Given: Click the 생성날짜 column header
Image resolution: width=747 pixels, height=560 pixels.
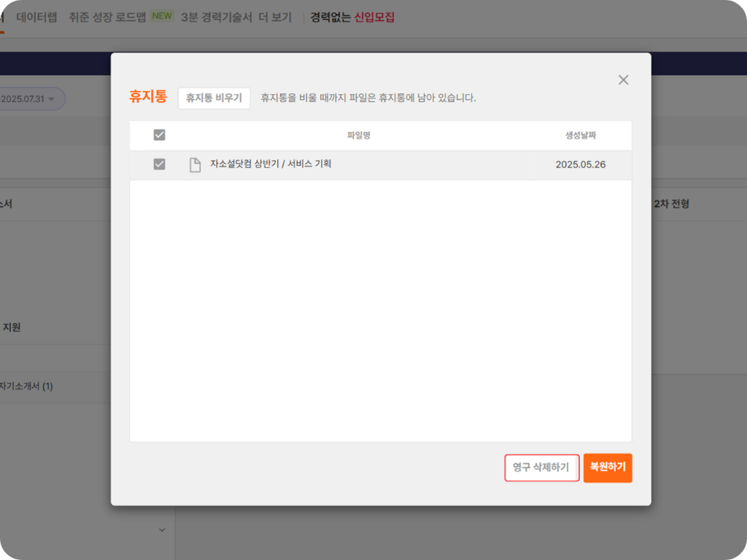Looking at the screenshot, I should [581, 135].
